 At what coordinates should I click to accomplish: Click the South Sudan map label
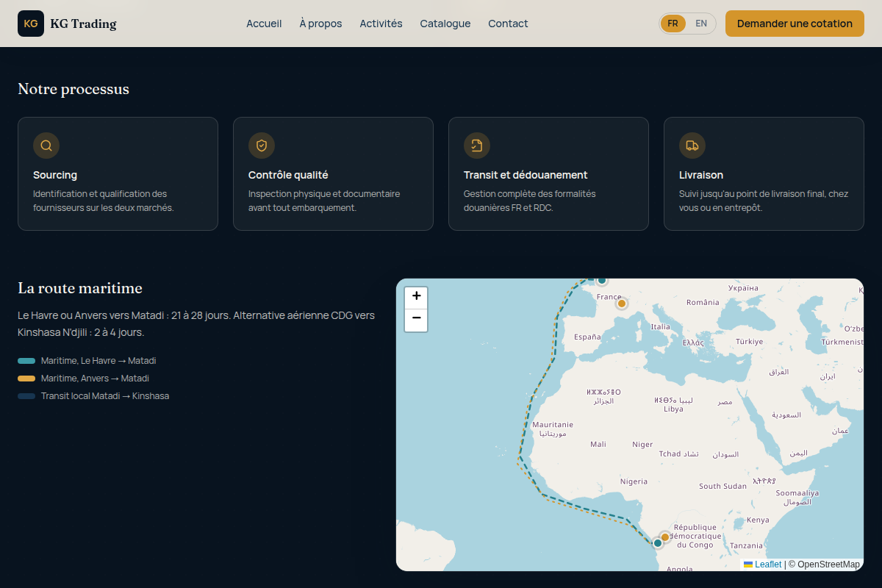click(723, 486)
